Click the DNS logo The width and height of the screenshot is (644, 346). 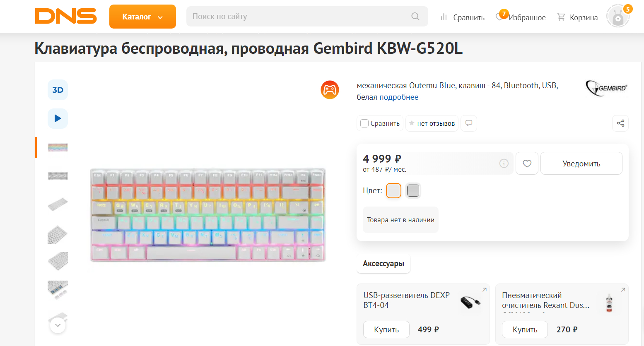[66, 17]
